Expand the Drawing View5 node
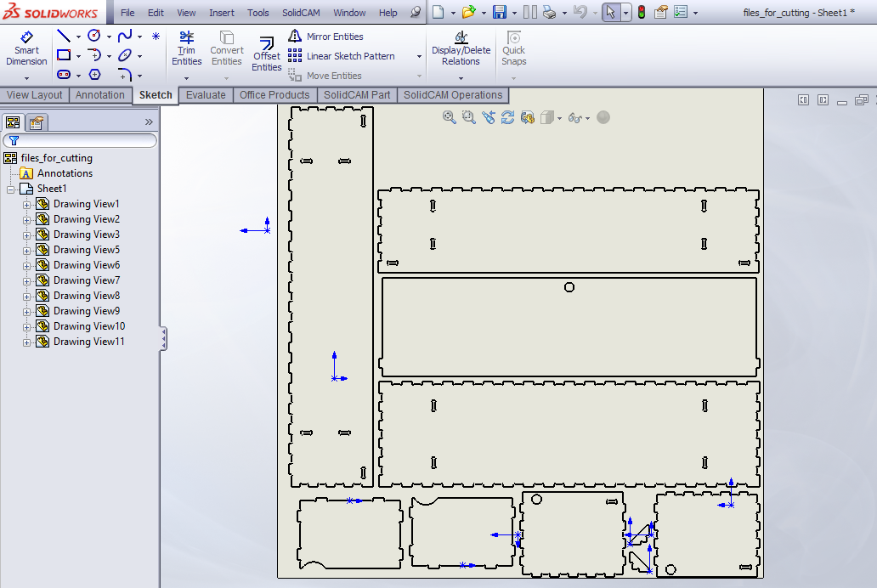 (26, 251)
